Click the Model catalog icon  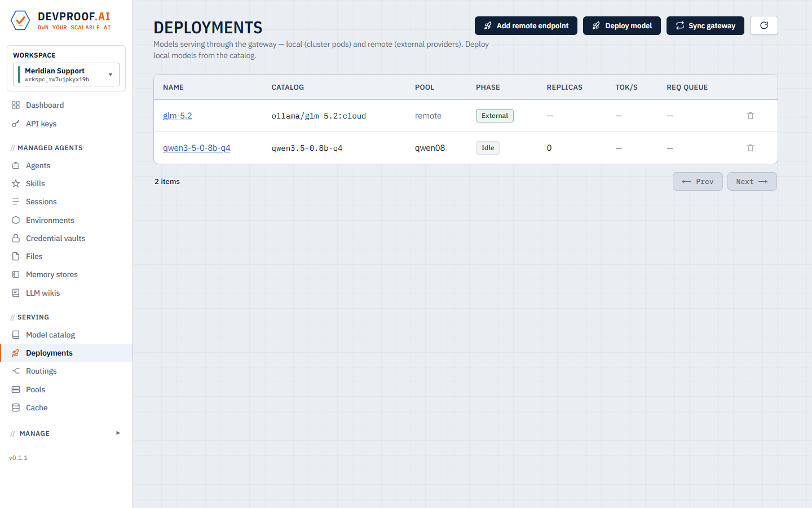(16, 335)
